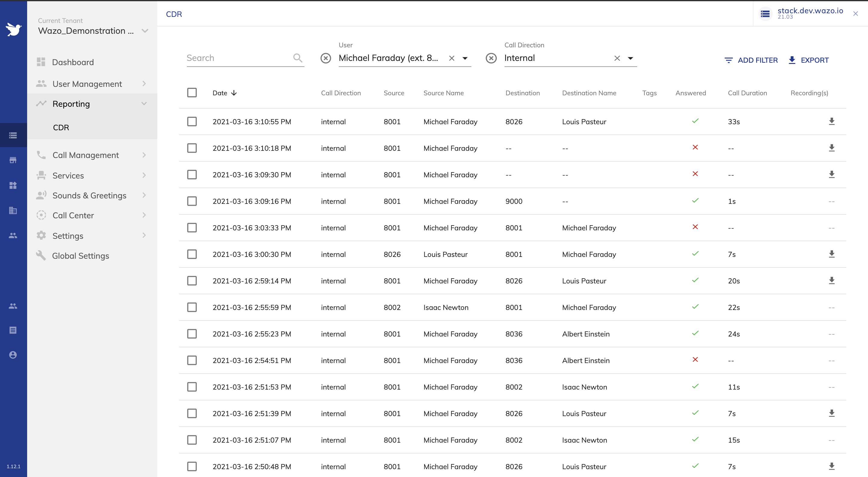The image size is (868, 477).
Task: Sort by the Call Duration column header
Action: click(747, 93)
